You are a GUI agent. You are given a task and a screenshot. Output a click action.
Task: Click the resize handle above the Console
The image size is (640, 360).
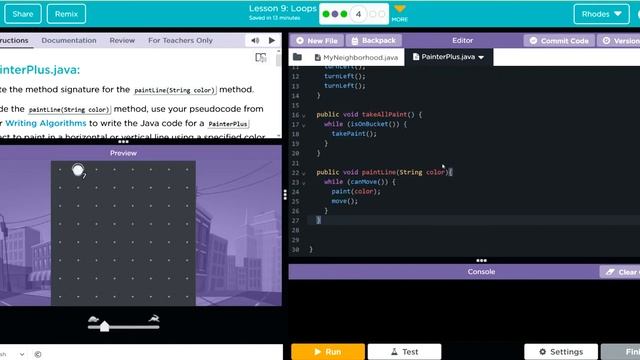click(481, 260)
